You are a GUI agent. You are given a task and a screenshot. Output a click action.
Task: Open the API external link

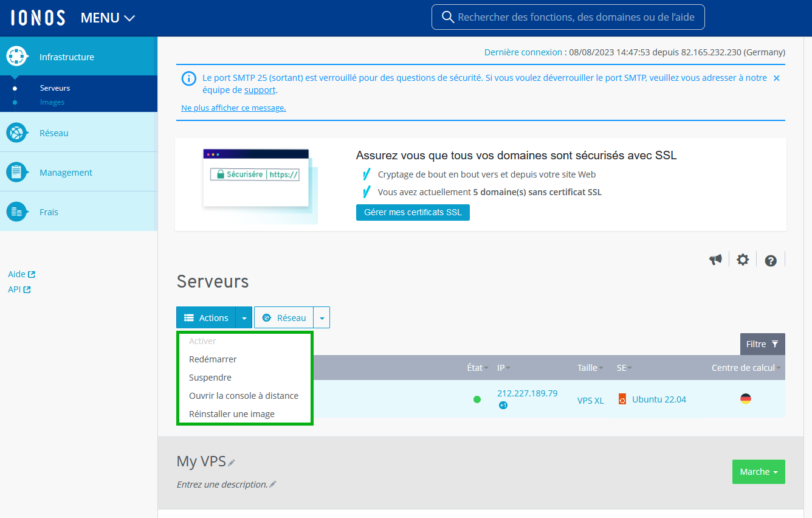tap(19, 289)
